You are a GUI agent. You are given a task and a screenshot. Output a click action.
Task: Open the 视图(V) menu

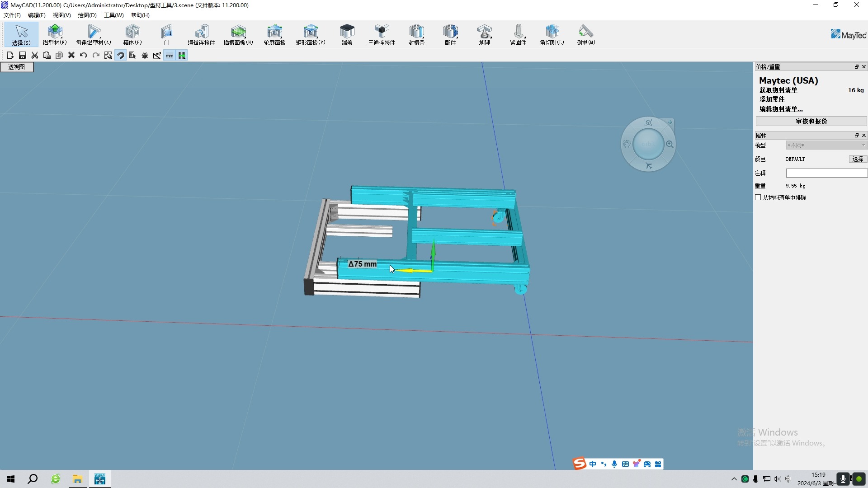[x=61, y=15]
